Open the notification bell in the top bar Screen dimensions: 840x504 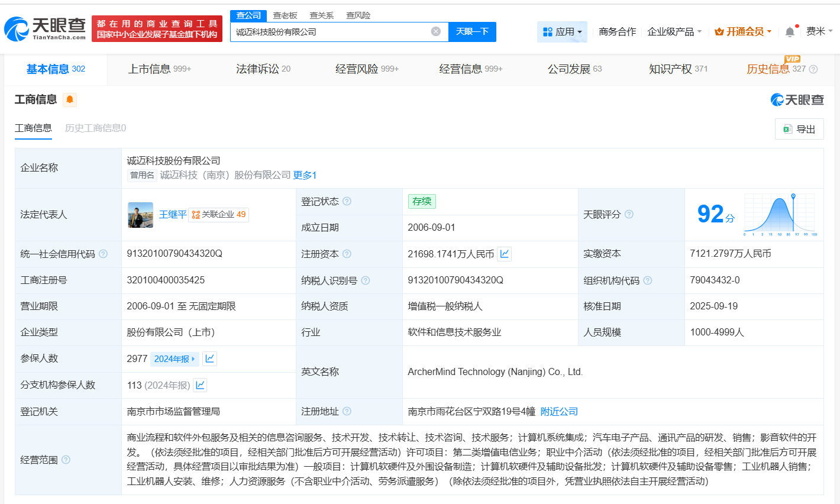(x=790, y=31)
